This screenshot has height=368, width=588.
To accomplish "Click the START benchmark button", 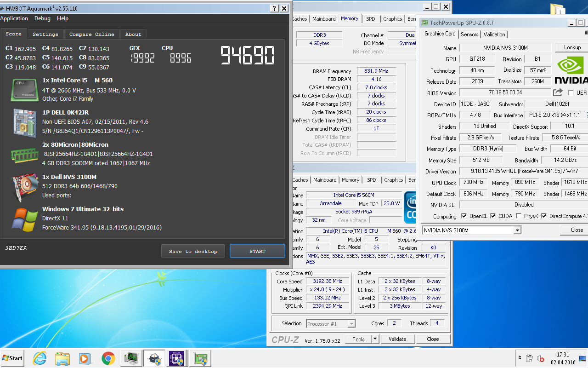I will (x=257, y=251).
